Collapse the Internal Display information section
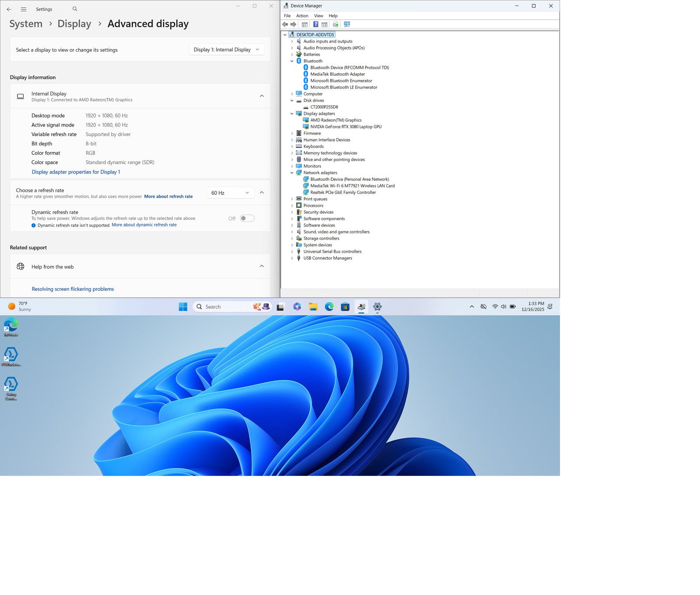 pyautogui.click(x=262, y=96)
